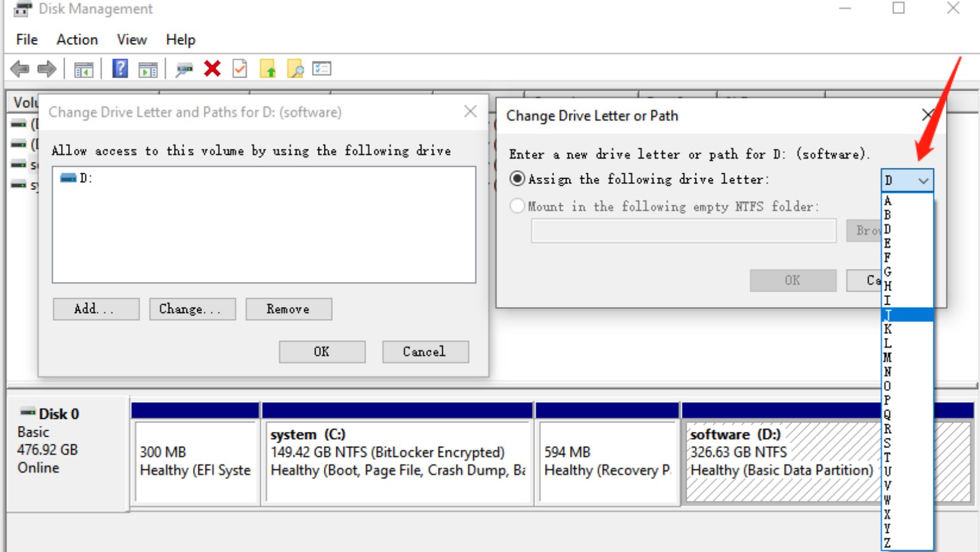Select the system (C:) partition block
Image resolution: width=980 pixels, height=552 pixels.
coord(397,461)
